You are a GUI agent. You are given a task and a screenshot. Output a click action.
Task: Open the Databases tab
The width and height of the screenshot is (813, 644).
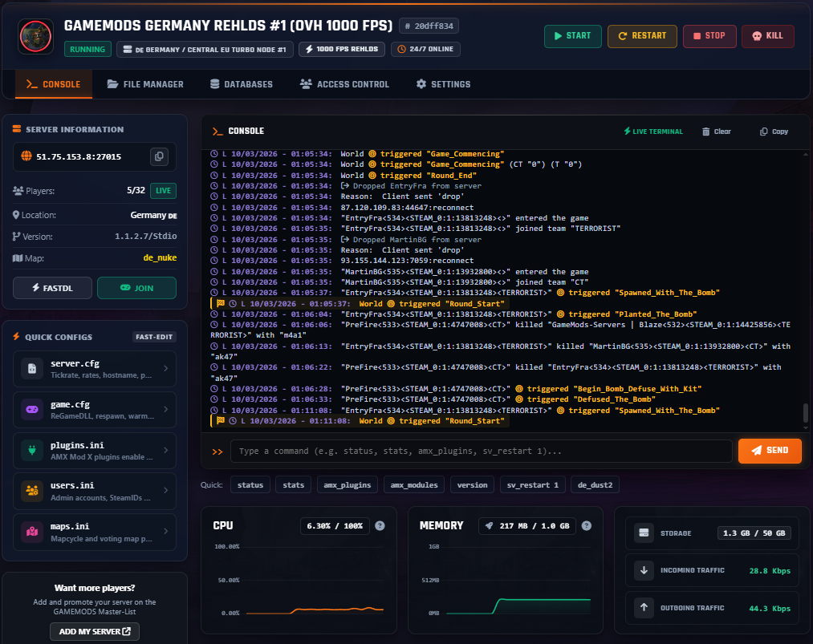coord(241,84)
